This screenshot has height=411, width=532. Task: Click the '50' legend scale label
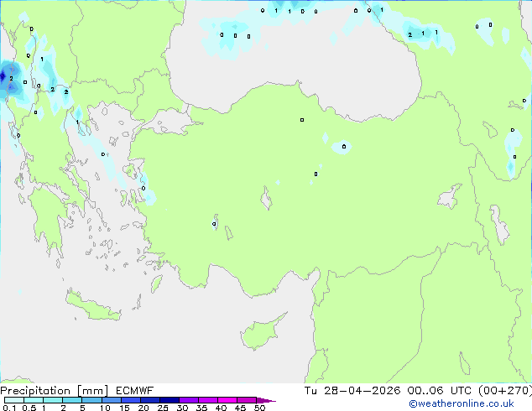tap(260, 408)
